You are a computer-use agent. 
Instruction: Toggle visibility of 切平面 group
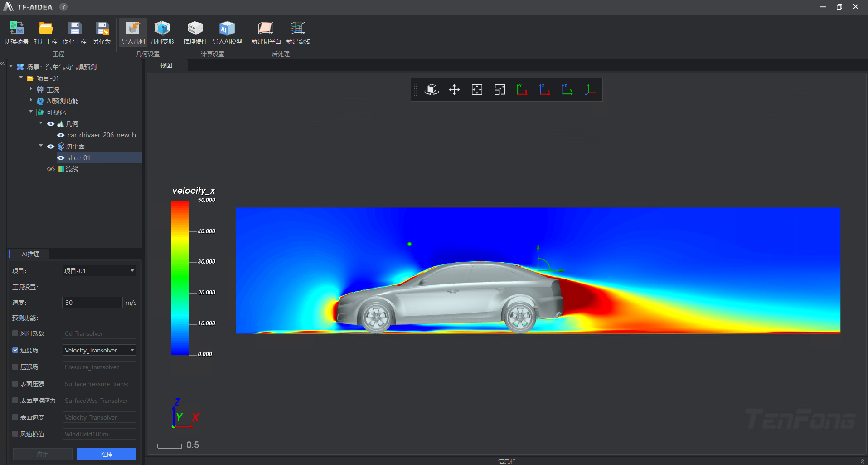pyautogui.click(x=51, y=147)
